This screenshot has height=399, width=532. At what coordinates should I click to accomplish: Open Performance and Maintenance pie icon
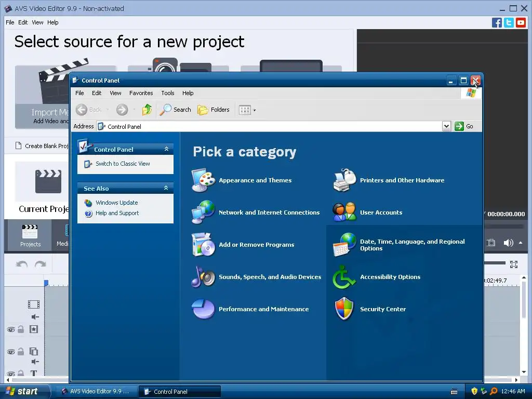[x=203, y=309]
